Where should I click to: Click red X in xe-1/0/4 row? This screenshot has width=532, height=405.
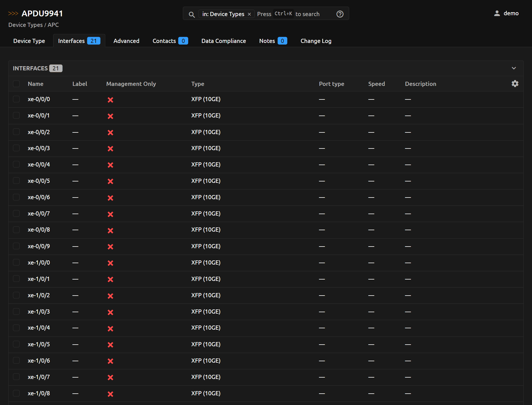click(110, 328)
